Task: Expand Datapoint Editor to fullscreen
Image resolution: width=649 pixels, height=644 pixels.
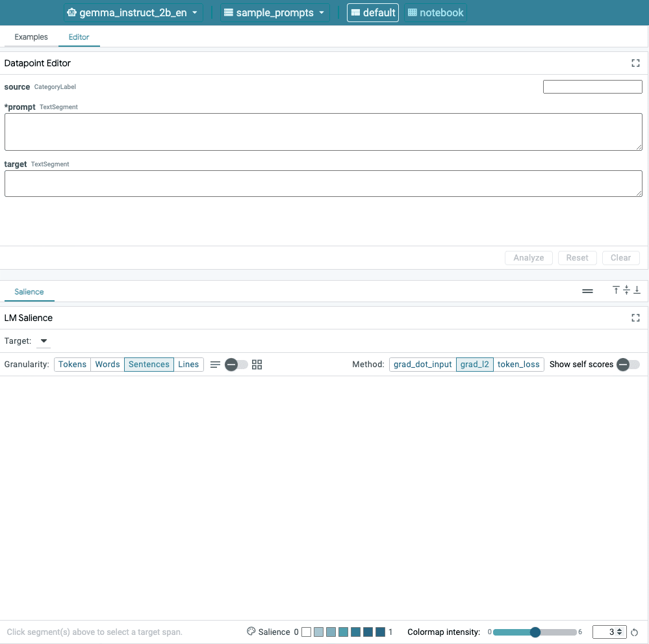Action: tap(635, 63)
